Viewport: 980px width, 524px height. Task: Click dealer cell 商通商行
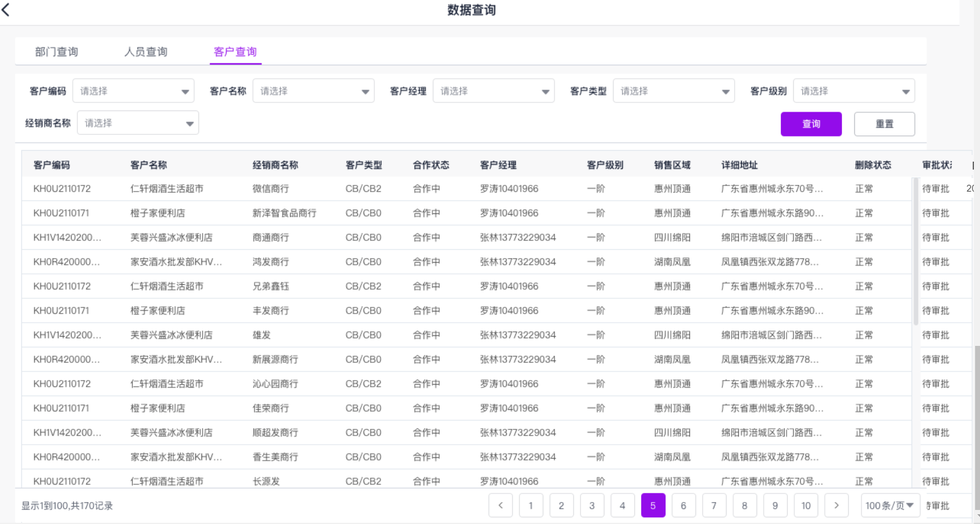(271, 237)
